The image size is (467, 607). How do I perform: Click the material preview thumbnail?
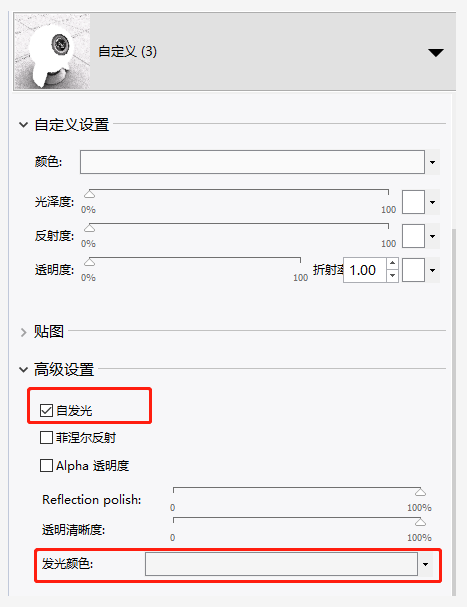52,51
